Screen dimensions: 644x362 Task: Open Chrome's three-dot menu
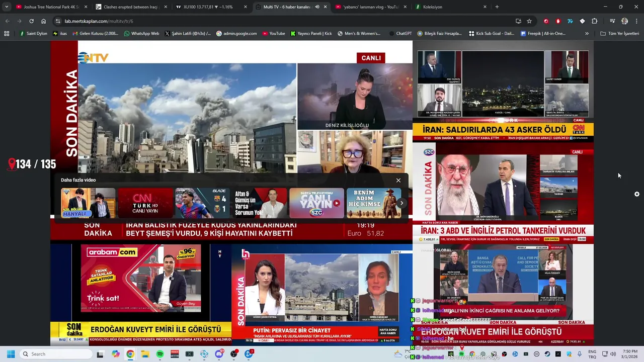[636, 21]
